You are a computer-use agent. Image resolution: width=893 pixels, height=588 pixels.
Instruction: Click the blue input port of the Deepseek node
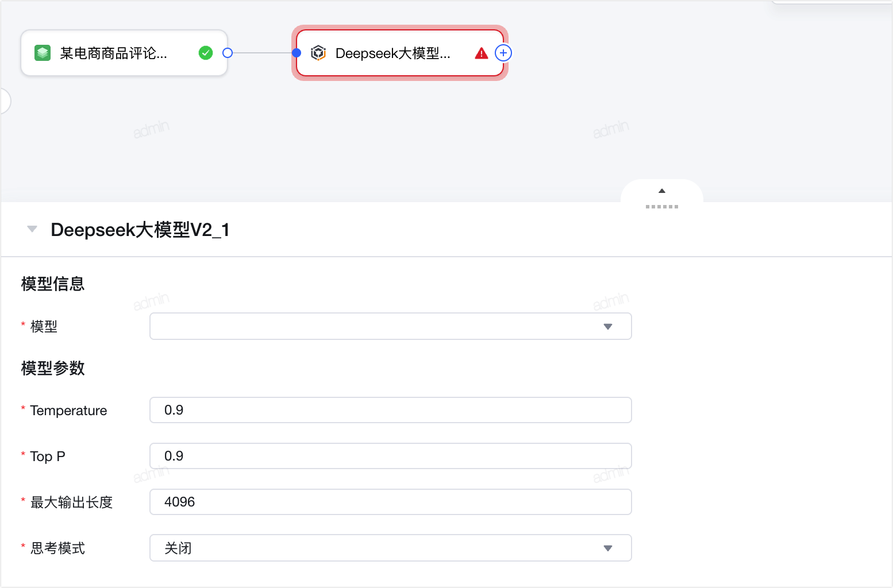297,53
